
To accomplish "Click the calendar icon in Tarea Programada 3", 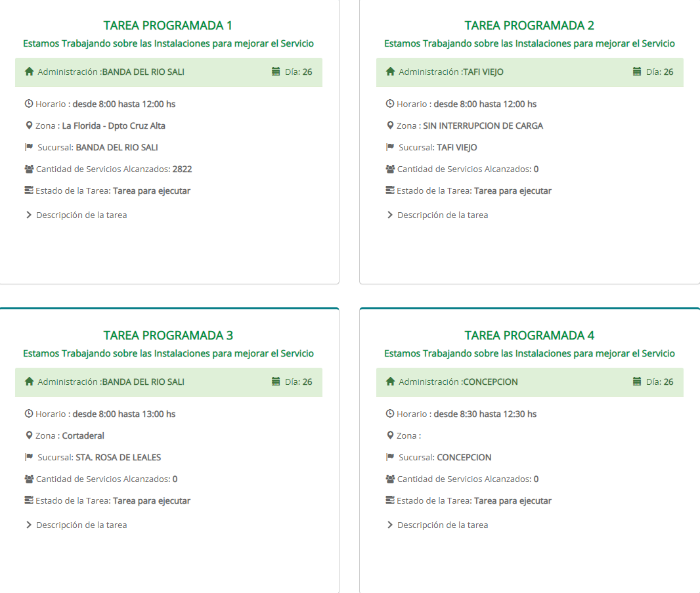I will [276, 382].
